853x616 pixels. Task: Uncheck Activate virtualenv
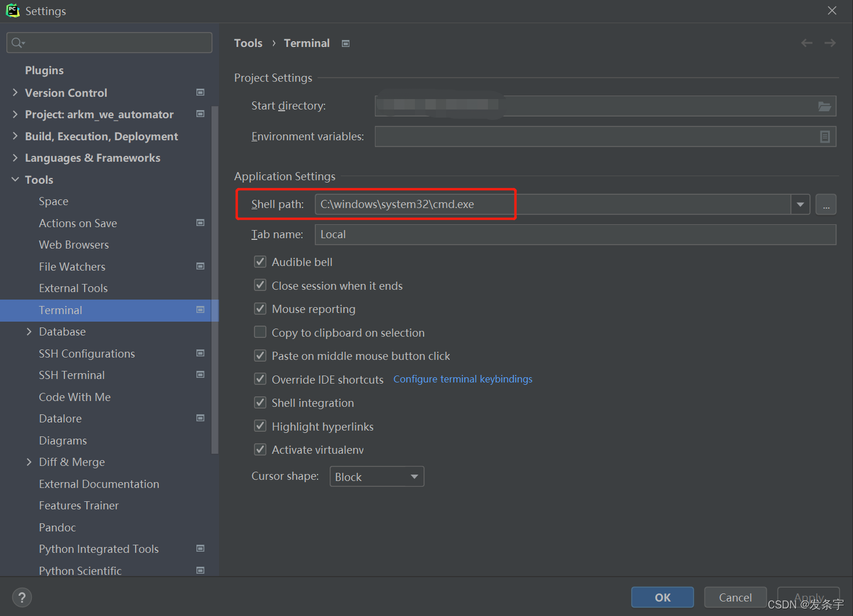coord(260,449)
